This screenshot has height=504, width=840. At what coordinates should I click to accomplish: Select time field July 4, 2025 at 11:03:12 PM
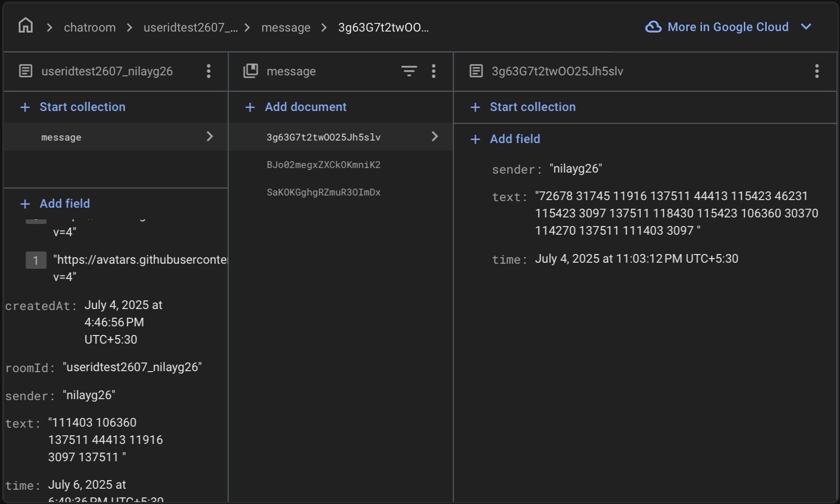click(615, 259)
